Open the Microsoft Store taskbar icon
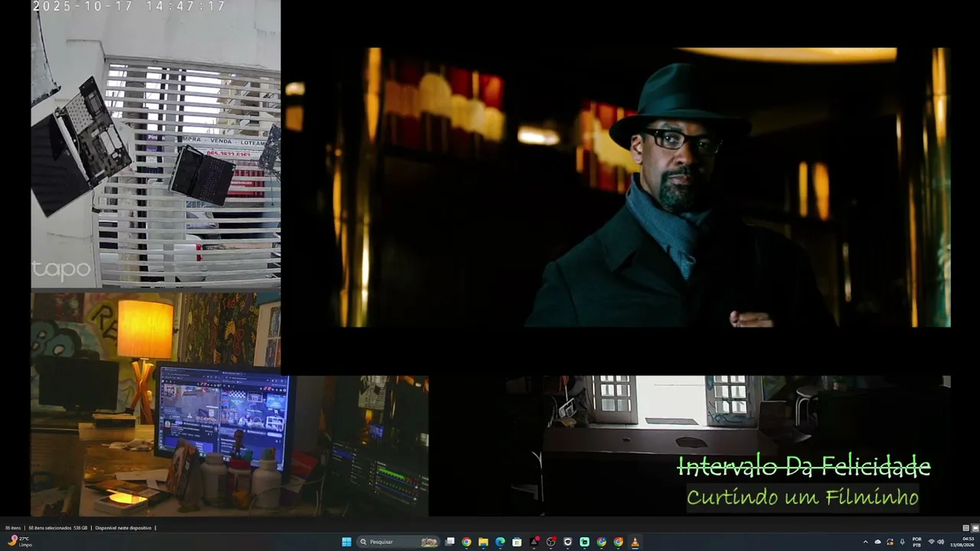Image resolution: width=980 pixels, height=551 pixels. coord(517,542)
